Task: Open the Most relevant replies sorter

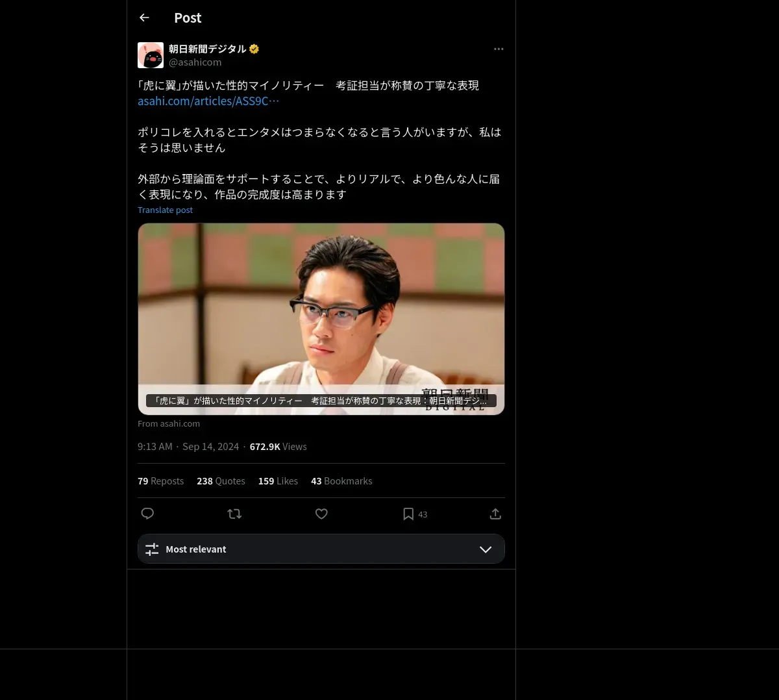Action: pos(321,549)
